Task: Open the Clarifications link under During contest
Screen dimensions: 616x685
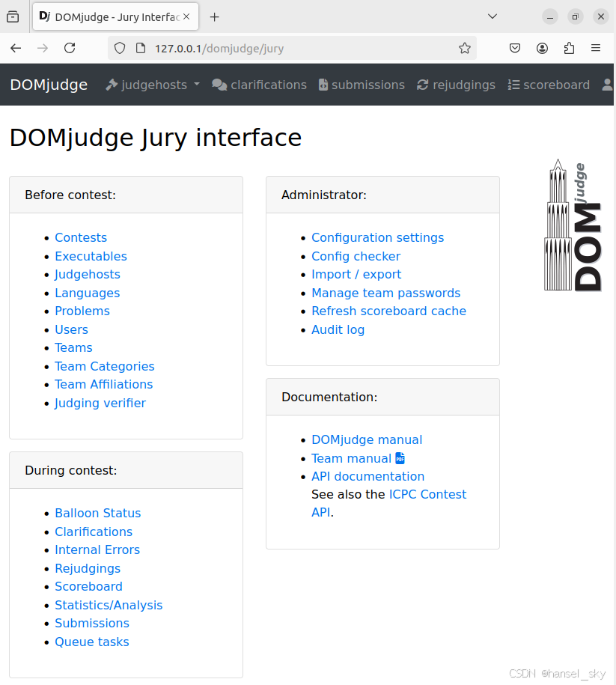Action: [94, 532]
